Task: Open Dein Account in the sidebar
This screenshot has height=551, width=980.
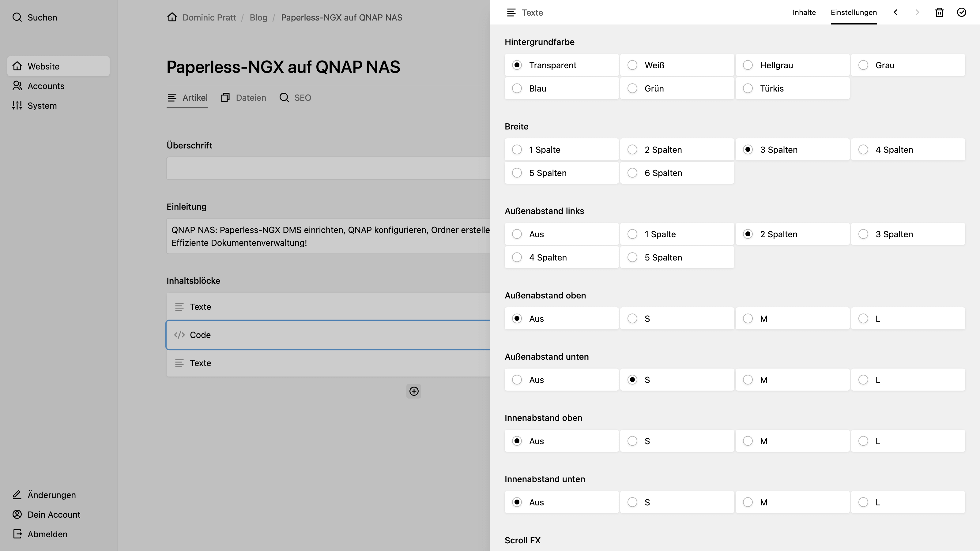Action: point(58,515)
